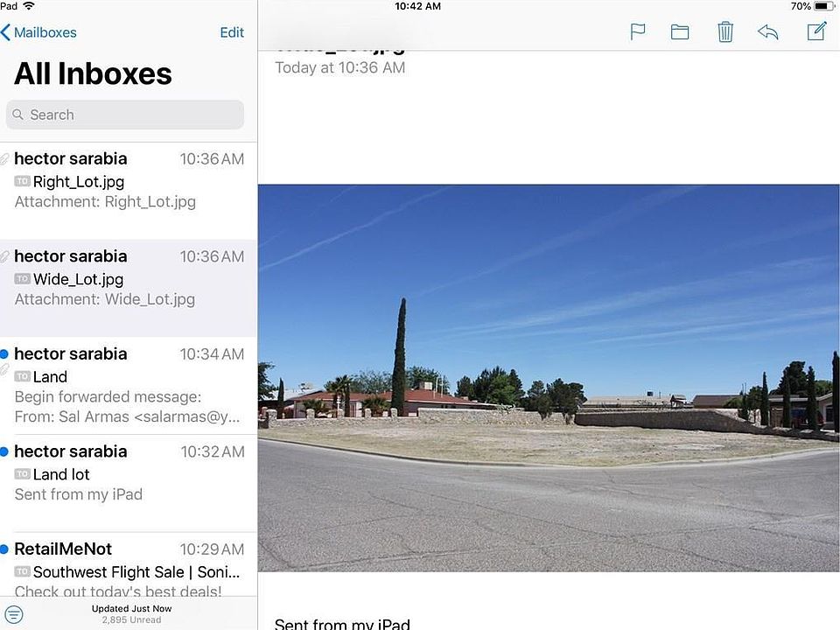This screenshot has width=840, height=630.
Task: Select the Wide_Lot.jpg email
Action: [x=129, y=288]
